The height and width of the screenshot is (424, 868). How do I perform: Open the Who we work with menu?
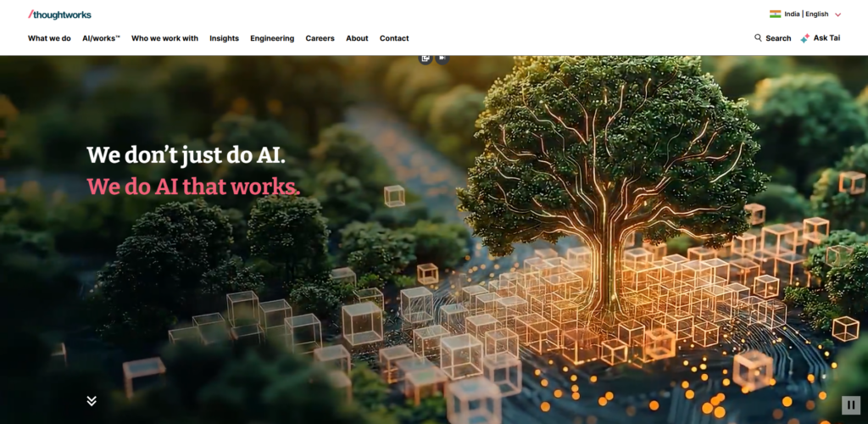(x=164, y=38)
